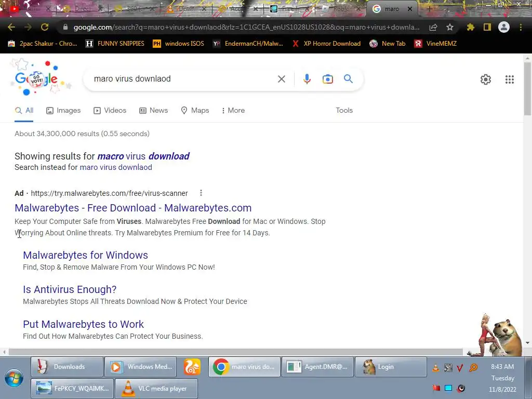The image size is (532, 399).
Task: Click the red flag tray icon
Action: tap(436, 388)
